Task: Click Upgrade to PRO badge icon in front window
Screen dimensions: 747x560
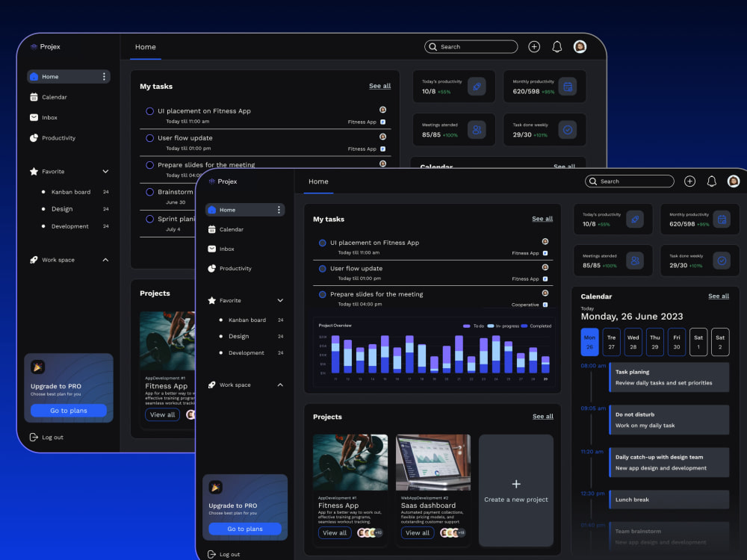Action: pyautogui.click(x=215, y=487)
